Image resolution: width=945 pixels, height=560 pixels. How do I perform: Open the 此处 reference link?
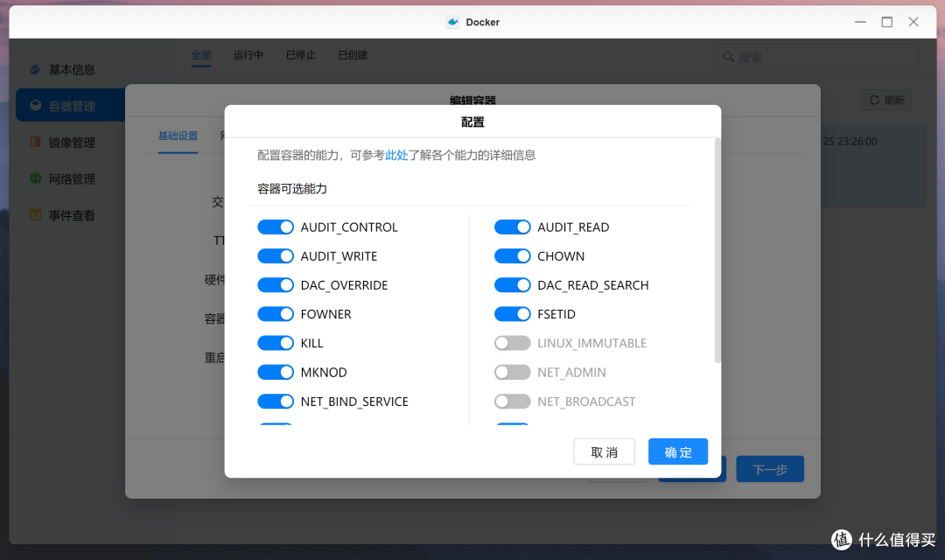pos(396,156)
